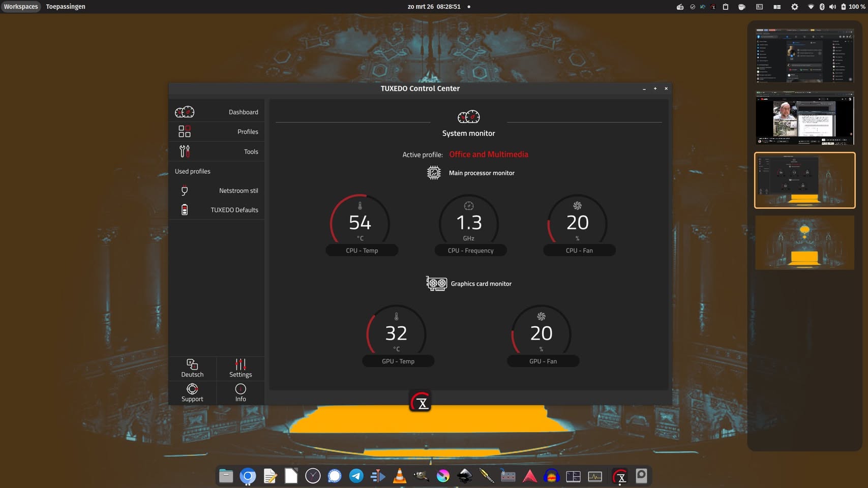Switch to the second workspace thumbnail with video
The height and width of the screenshot is (488, 868).
tap(804, 118)
